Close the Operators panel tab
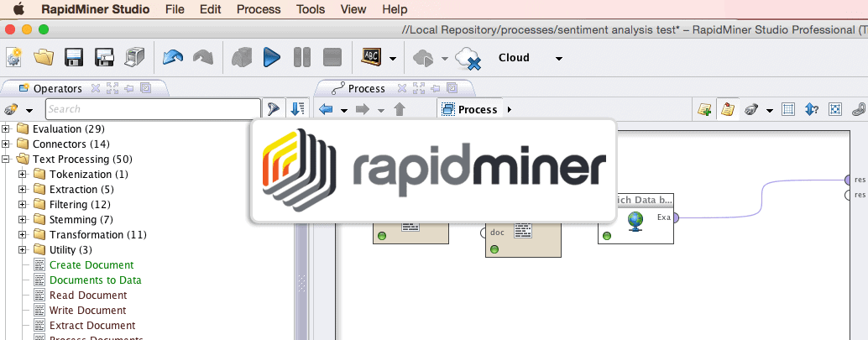The width and height of the screenshot is (868, 340). [x=95, y=88]
